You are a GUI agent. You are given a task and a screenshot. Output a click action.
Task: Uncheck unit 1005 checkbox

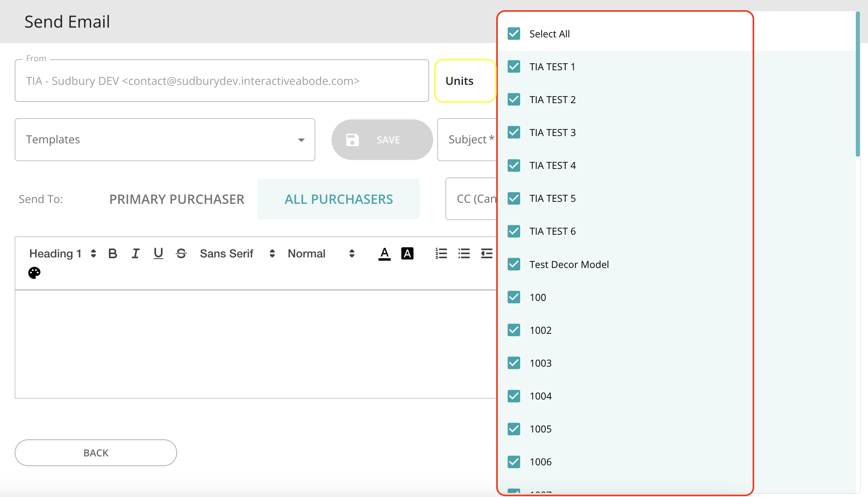[514, 429]
